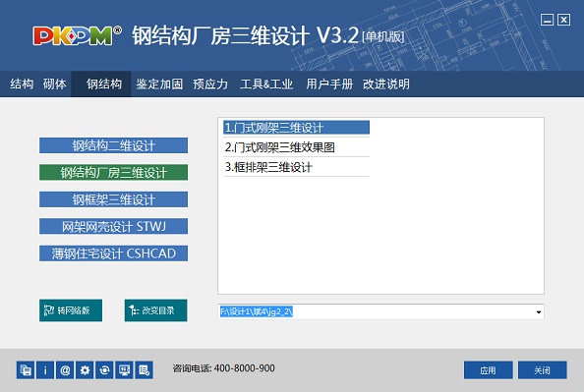Click the checklist document icon
Image resolution: width=584 pixels, height=392 pixels.
click(145, 370)
